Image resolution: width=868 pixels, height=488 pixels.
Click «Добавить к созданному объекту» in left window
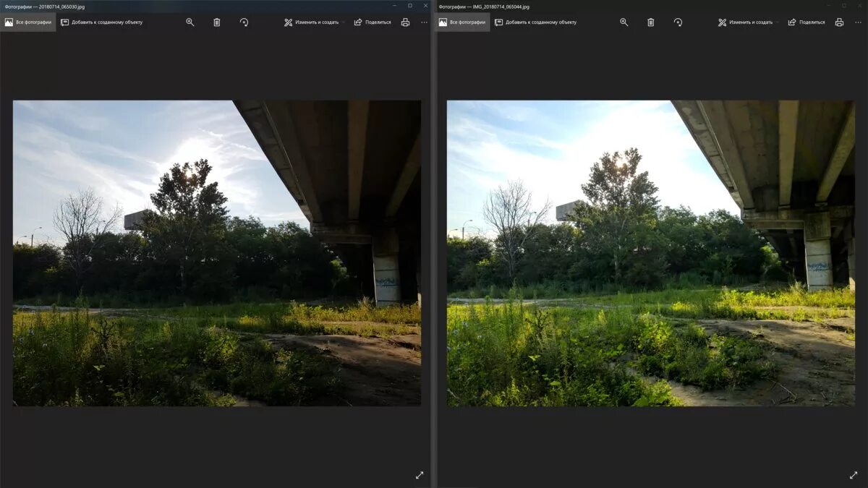[x=101, y=22]
